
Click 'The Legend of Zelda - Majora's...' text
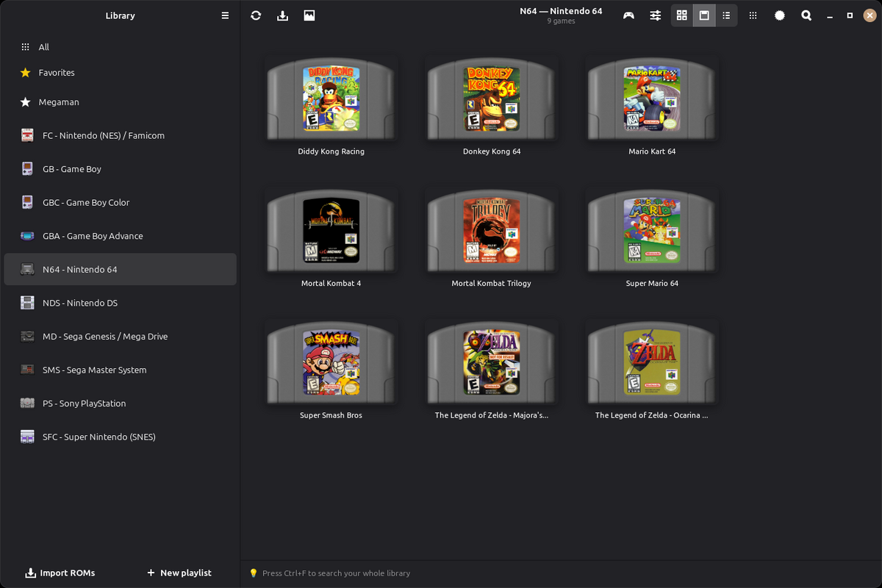tap(492, 415)
